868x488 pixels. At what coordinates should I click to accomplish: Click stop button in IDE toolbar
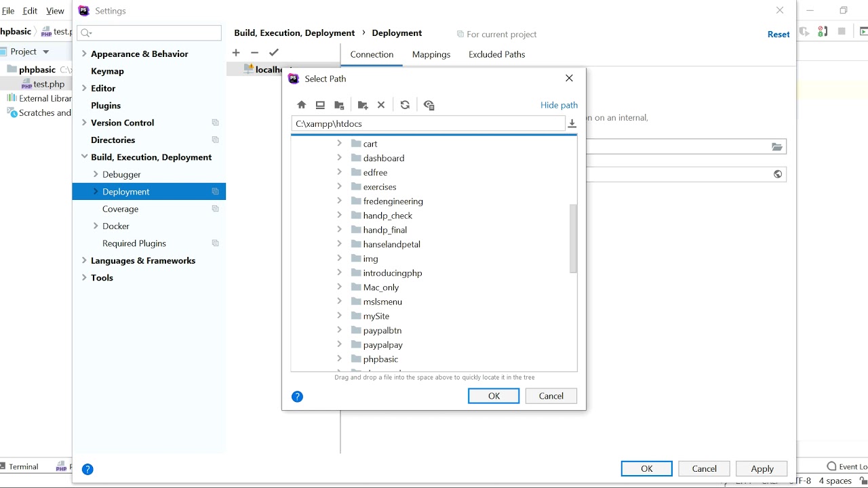(x=842, y=31)
